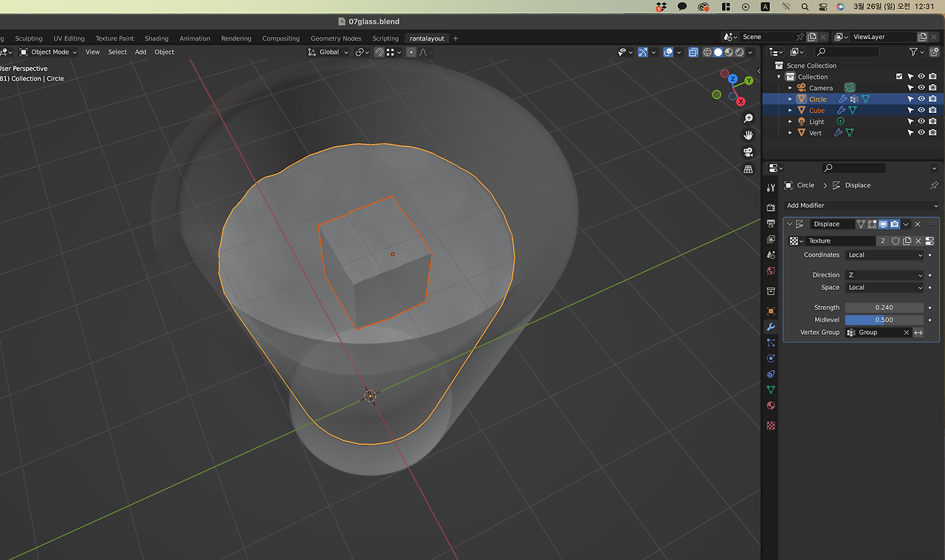Click the pan hand gizmo icon
945x560 pixels.
tap(748, 135)
